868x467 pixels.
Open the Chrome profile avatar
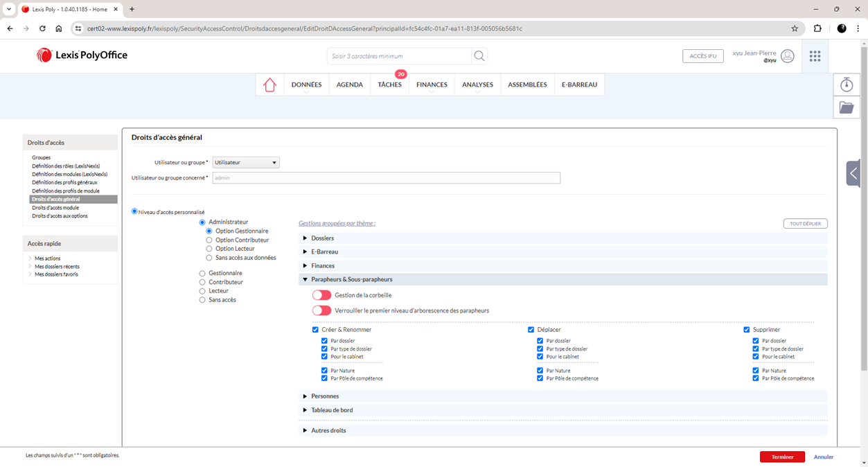[842, 28]
